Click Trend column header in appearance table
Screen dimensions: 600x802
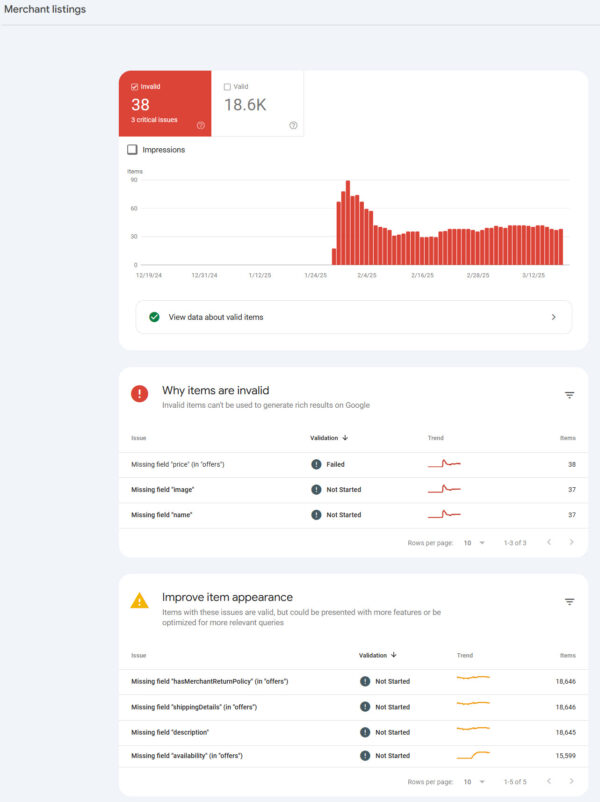pos(464,655)
